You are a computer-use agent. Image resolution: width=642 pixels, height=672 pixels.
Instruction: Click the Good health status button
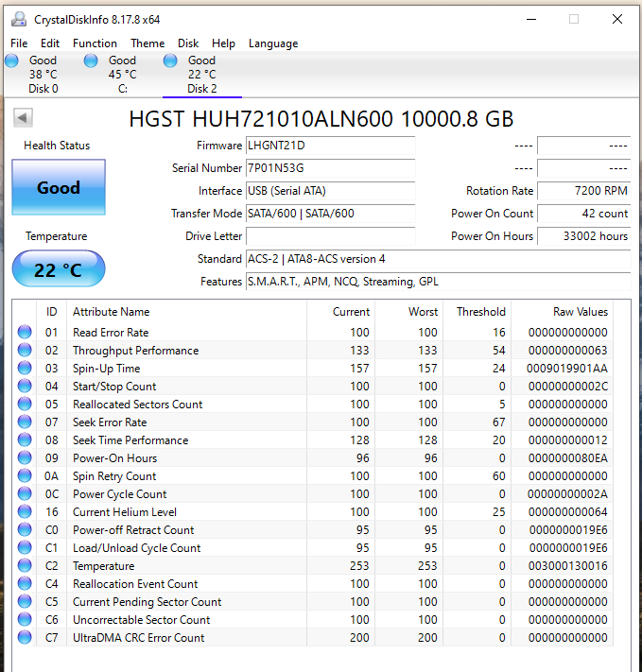pyautogui.click(x=59, y=187)
